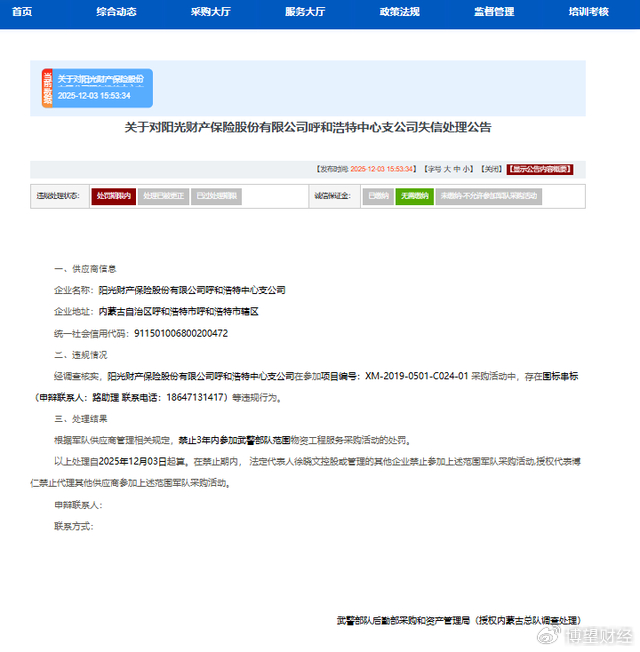Click the main announcement title heading
Image resolution: width=640 pixels, height=652 pixels.
point(308,127)
